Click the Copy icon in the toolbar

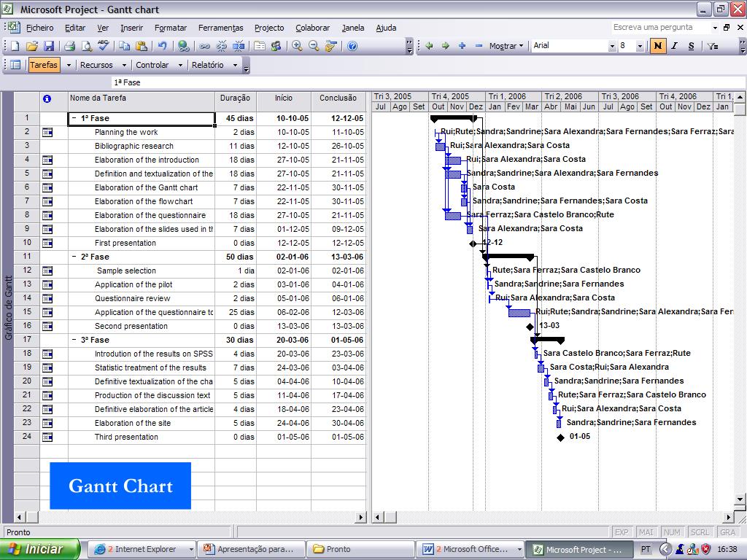click(x=124, y=46)
